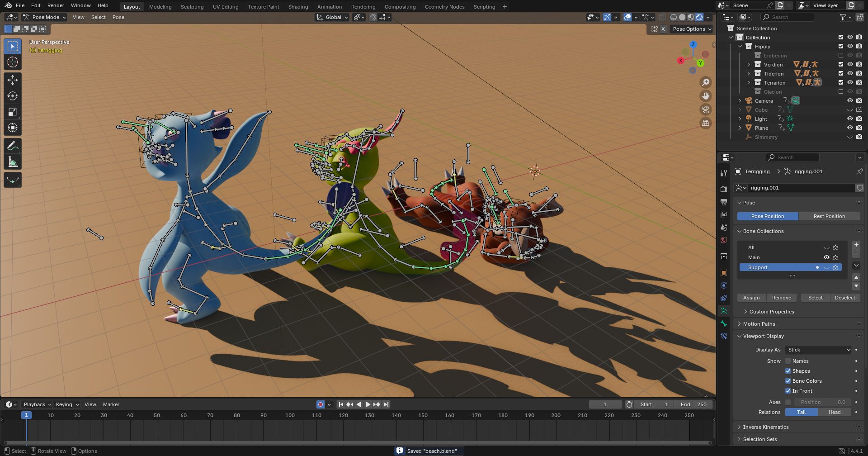Switch to the Geometry Nodes workspace tab
868x456 pixels.
tap(444, 6)
